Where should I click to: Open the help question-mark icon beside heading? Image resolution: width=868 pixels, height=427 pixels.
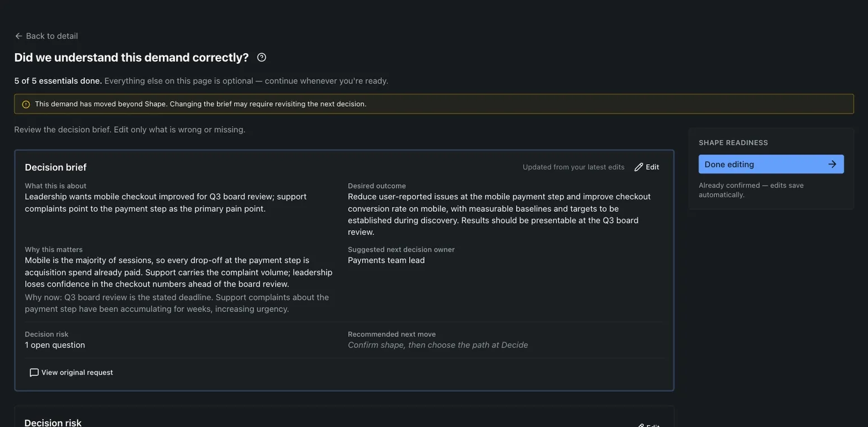pos(262,58)
